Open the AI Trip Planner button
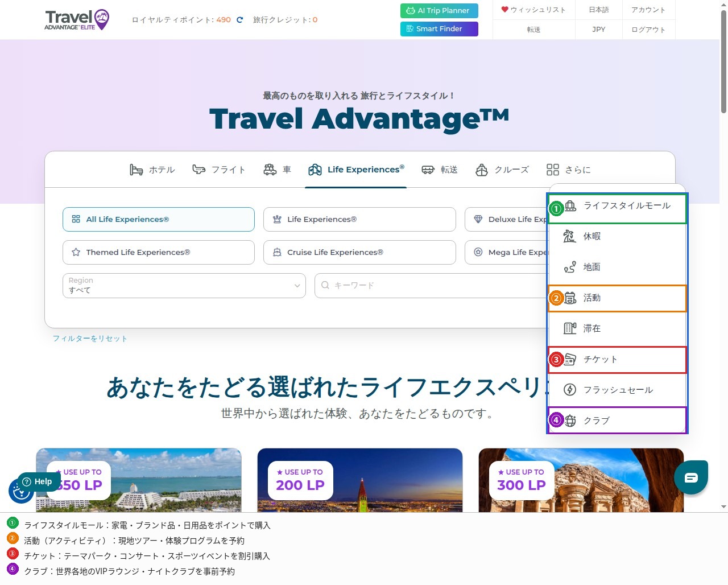Image resolution: width=728 pixels, height=585 pixels. tap(439, 11)
